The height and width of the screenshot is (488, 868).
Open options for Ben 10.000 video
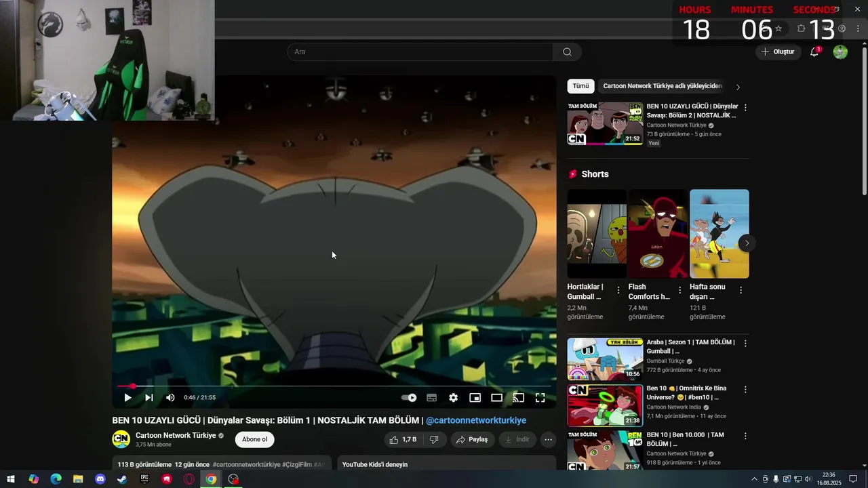pos(745,436)
